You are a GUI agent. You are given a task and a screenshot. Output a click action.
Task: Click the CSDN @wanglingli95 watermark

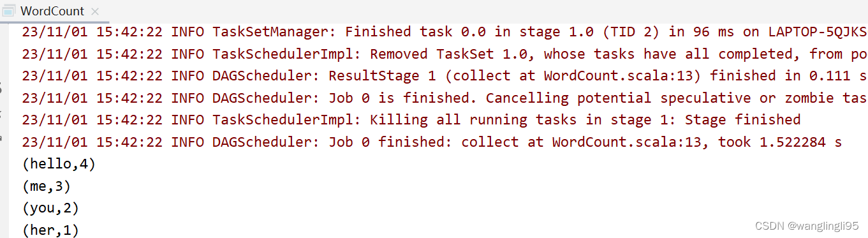(807, 226)
